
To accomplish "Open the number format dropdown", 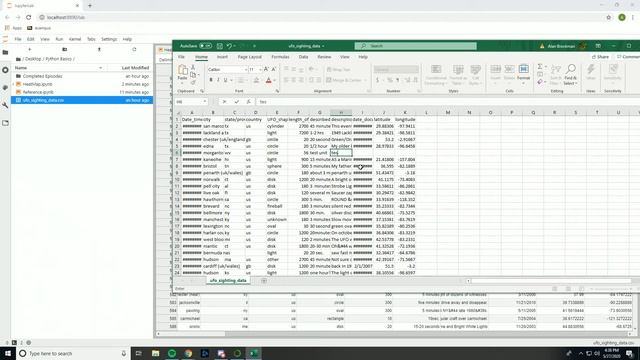I will click(x=416, y=70).
